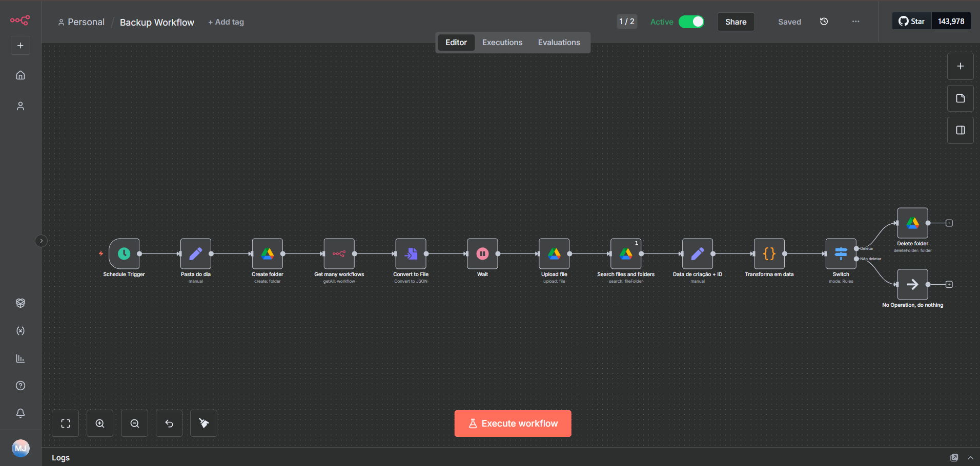Viewport: 980px width, 466px height.
Task: Execute the workflow
Action: 512,423
